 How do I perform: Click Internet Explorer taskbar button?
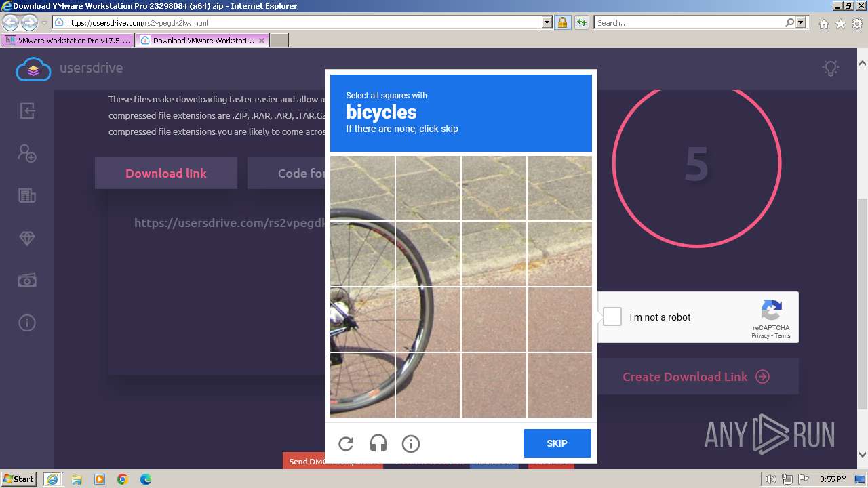[x=52, y=479]
